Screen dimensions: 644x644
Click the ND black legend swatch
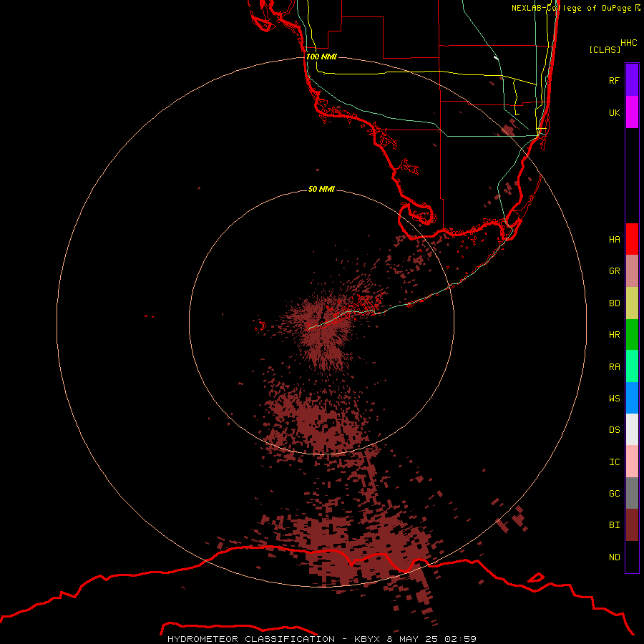click(632, 557)
